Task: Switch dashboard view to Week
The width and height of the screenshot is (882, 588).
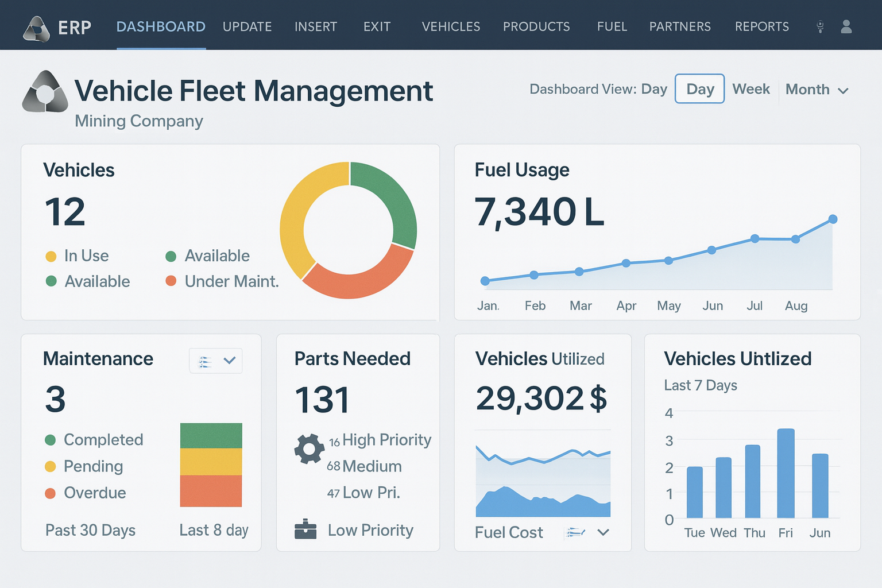Action: tap(751, 89)
